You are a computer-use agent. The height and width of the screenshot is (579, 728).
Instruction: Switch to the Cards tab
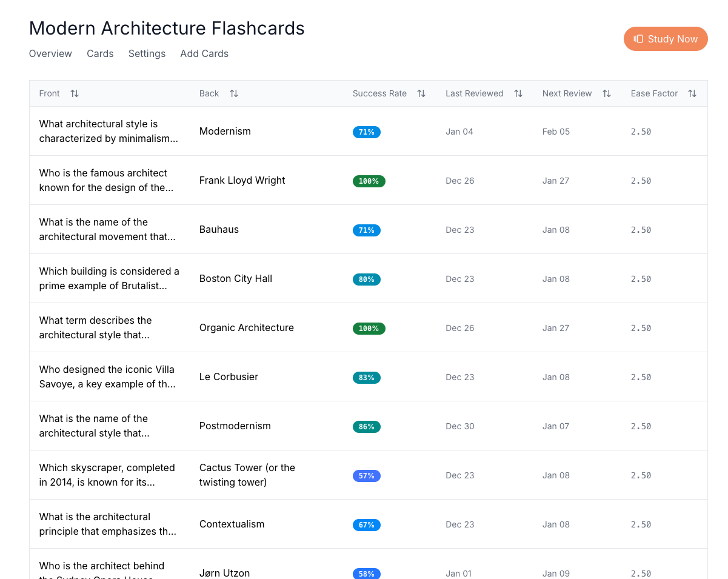pos(100,53)
